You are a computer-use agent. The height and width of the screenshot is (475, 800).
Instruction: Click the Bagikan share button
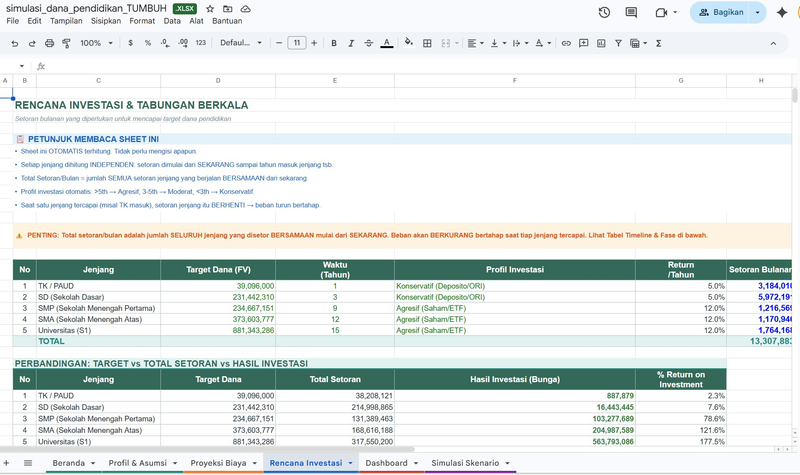(720, 12)
